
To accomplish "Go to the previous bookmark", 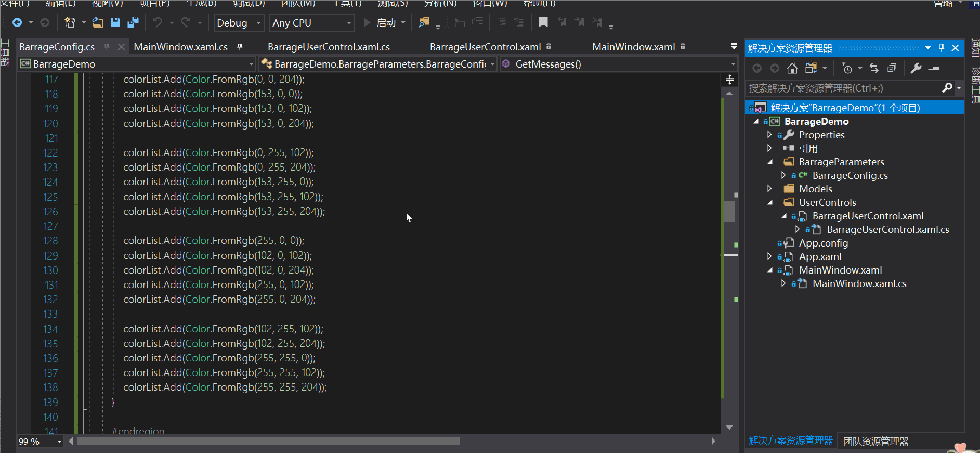I will [x=562, y=22].
